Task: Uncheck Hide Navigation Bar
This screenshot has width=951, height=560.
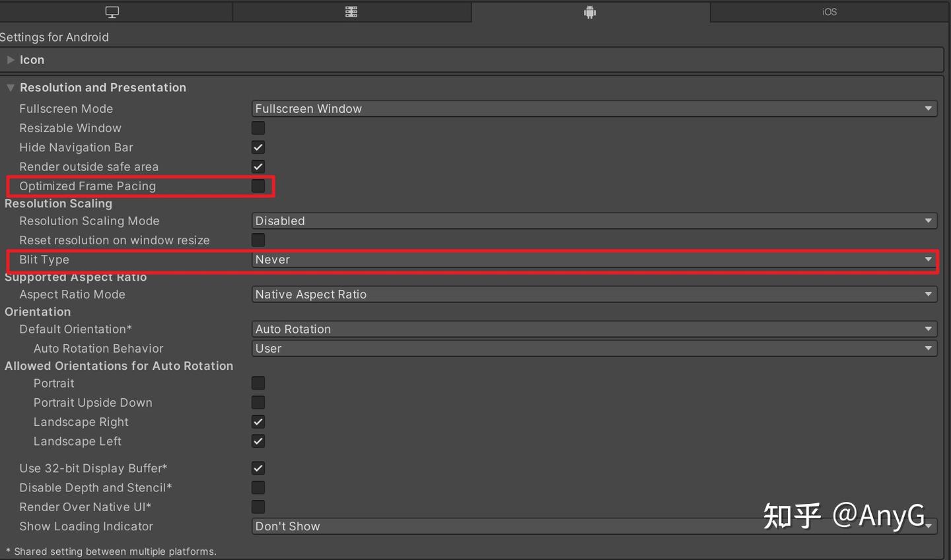Action: pyautogui.click(x=258, y=147)
